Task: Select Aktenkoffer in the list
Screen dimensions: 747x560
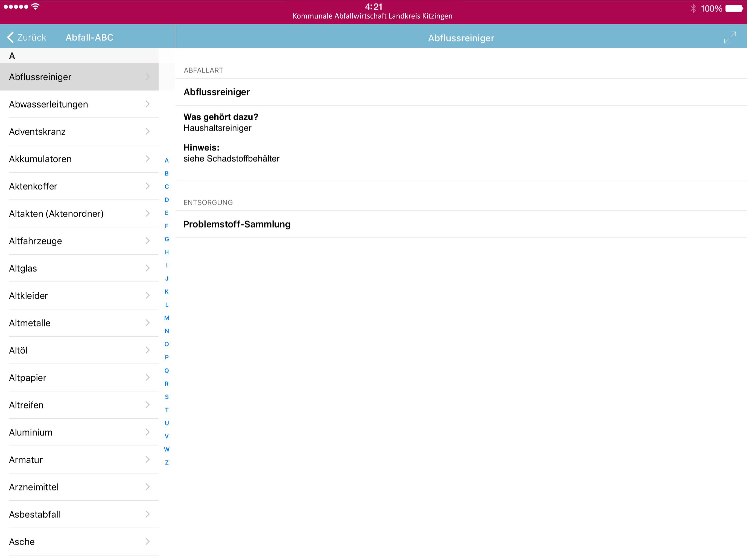Action: coord(79,186)
